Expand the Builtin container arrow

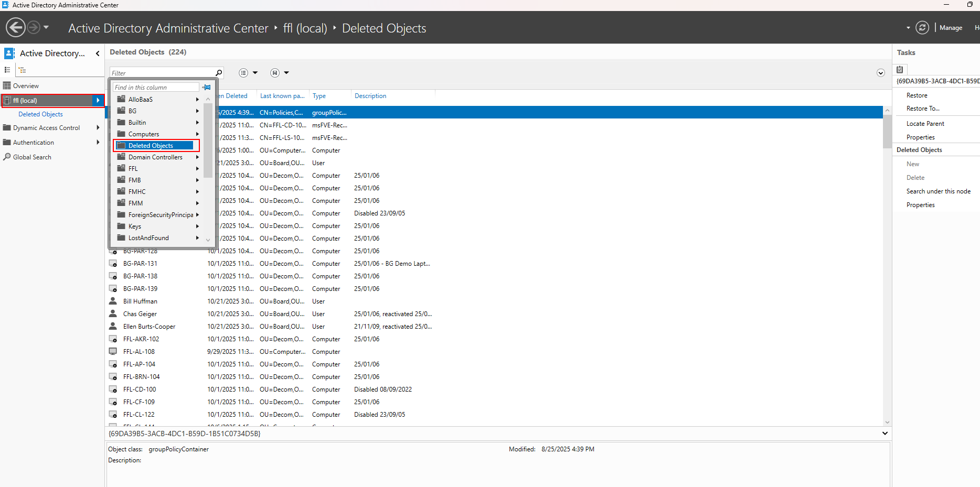197,123
